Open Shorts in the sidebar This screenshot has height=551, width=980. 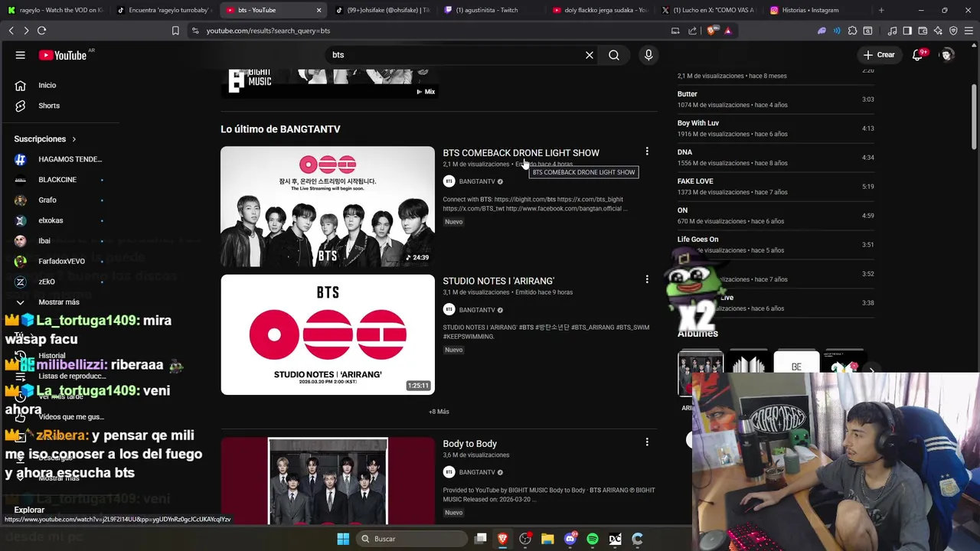point(49,106)
